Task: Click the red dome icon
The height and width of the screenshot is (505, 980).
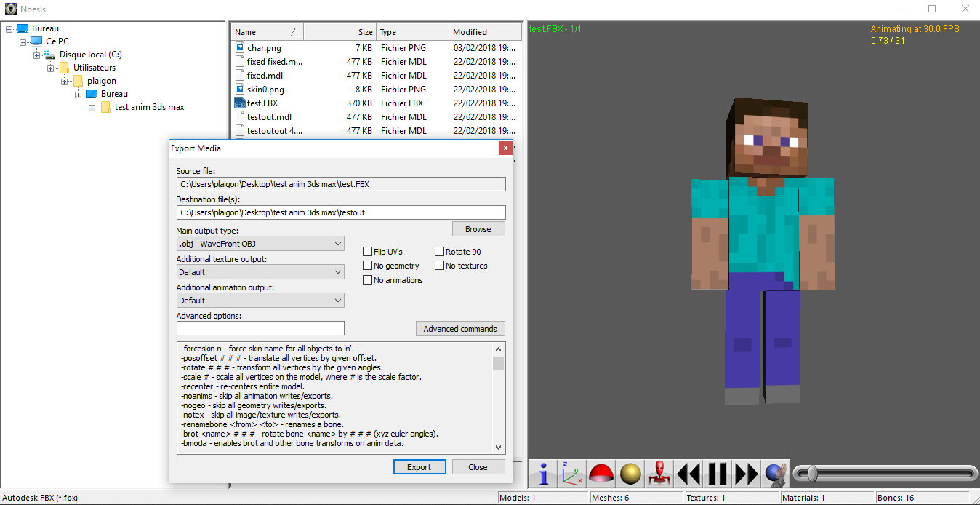Action: (601, 474)
